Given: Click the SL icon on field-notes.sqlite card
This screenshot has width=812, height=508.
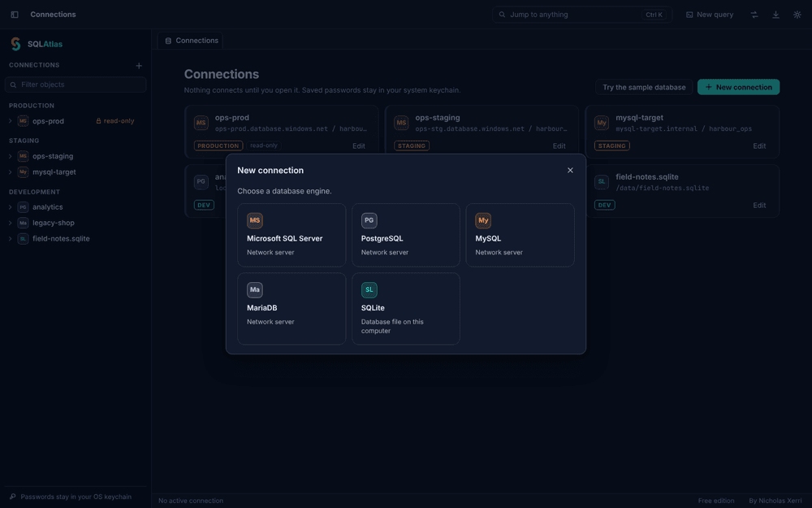Looking at the screenshot, I should coord(601,182).
